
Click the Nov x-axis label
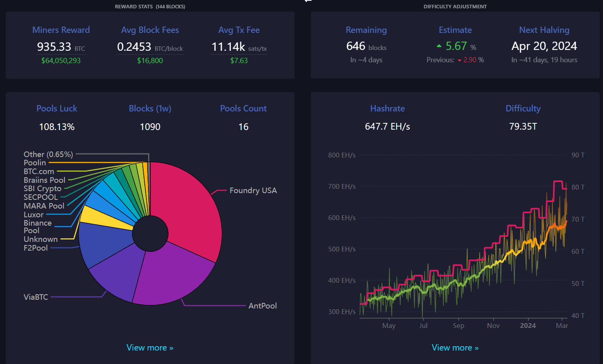493,326
